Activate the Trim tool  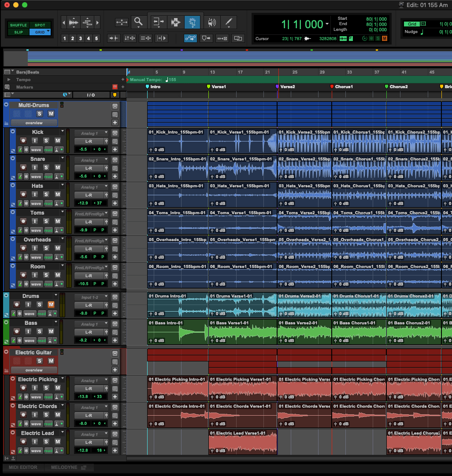(x=158, y=22)
